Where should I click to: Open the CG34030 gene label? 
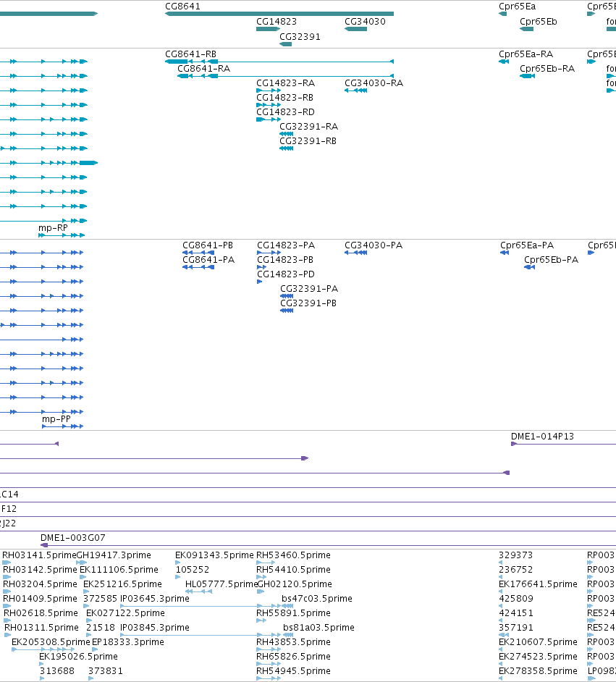[x=365, y=22]
